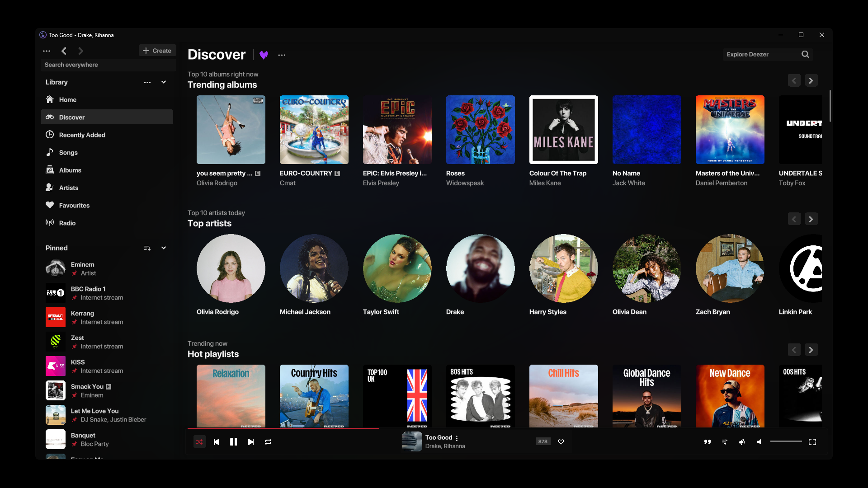This screenshot has width=868, height=488.
Task: Open the Artists view
Action: (107, 188)
